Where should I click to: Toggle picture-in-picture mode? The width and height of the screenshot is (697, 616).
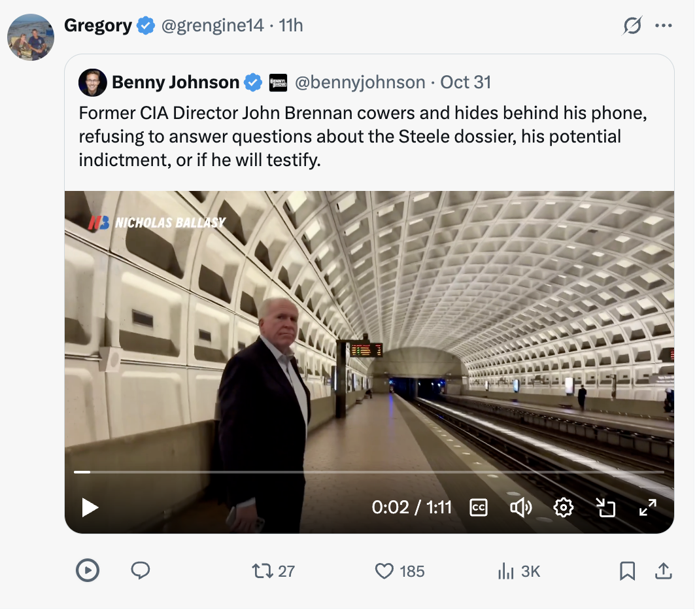[605, 507]
